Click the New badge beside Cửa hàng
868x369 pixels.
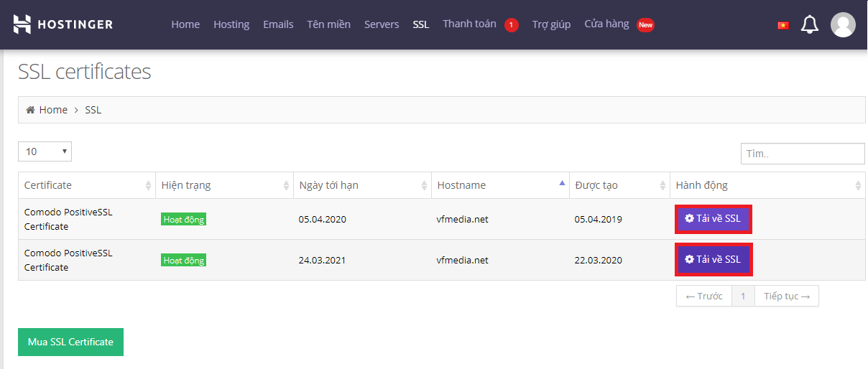[645, 25]
